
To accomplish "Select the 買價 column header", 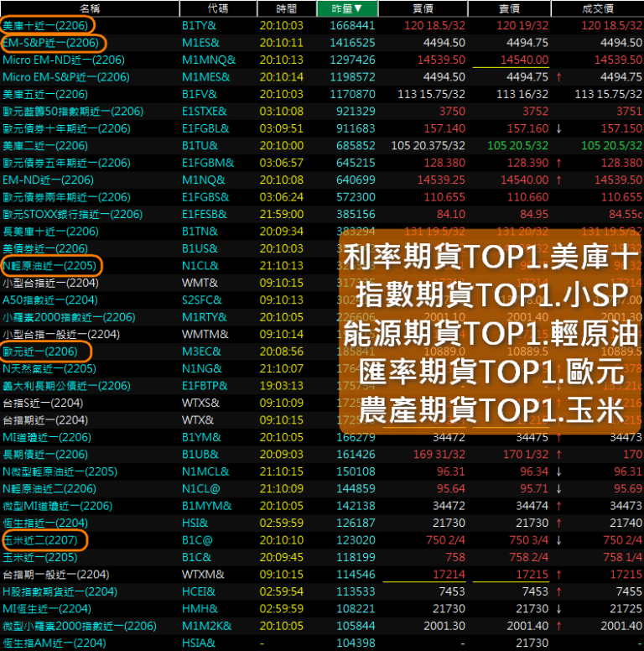I will (x=423, y=8).
